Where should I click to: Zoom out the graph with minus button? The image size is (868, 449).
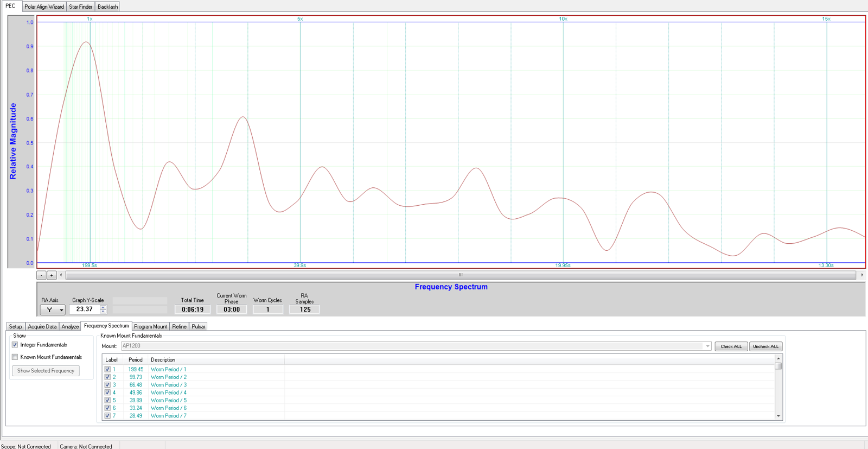[41, 275]
